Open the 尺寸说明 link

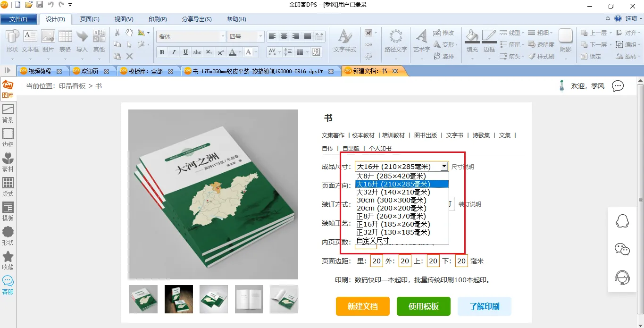click(x=463, y=167)
